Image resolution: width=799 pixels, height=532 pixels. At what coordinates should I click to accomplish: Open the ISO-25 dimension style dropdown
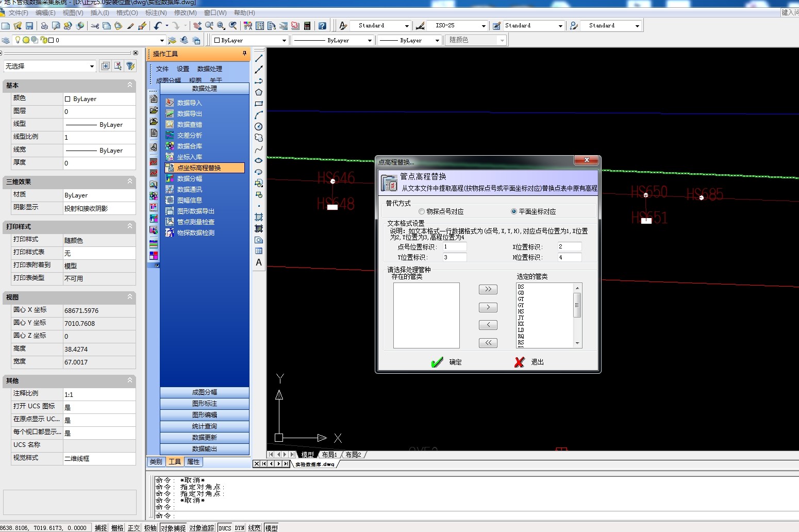pyautogui.click(x=483, y=26)
